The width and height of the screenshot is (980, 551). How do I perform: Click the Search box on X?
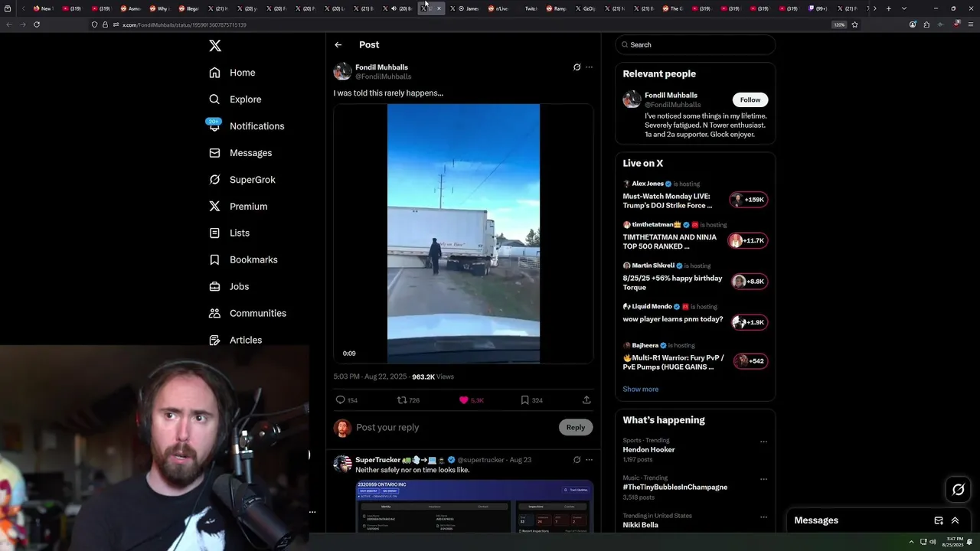point(695,45)
